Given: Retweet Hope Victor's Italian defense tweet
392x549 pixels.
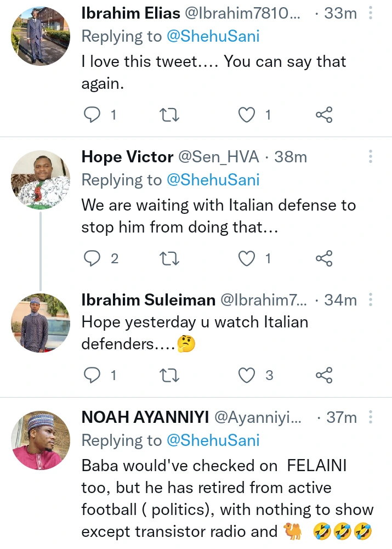Looking at the screenshot, I should pyautogui.click(x=169, y=258).
